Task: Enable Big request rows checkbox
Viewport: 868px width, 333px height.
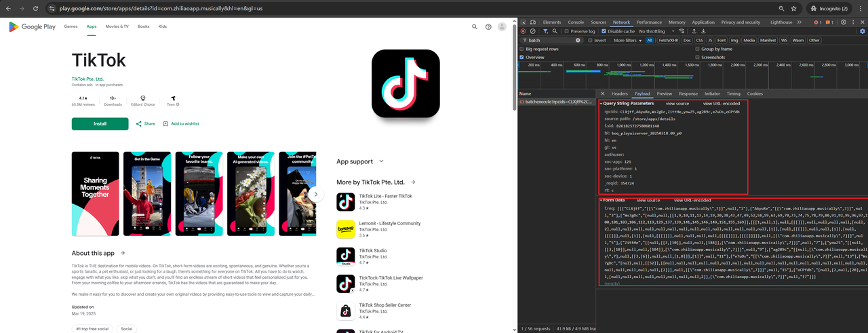Action: tap(522, 49)
